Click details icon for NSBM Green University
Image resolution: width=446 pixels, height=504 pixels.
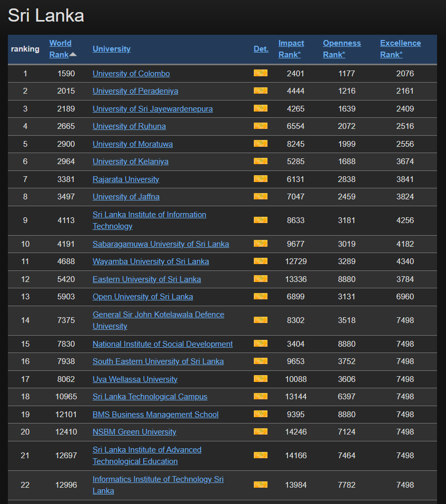click(260, 432)
